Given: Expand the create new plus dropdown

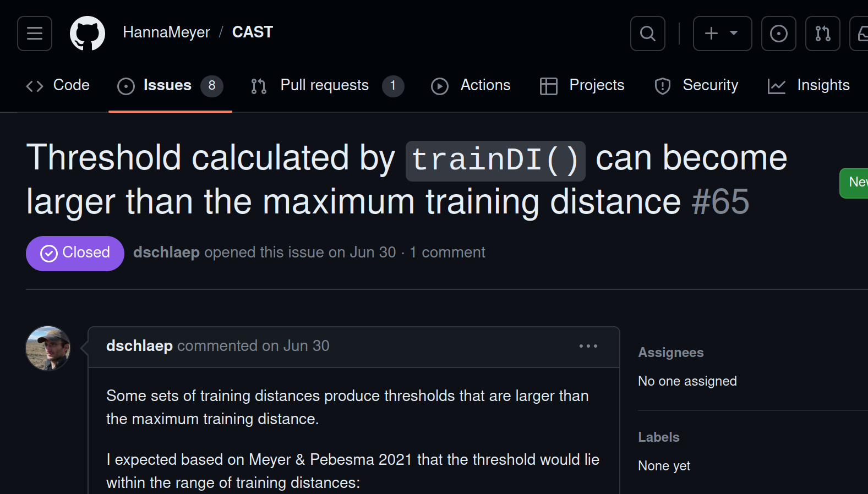Looking at the screenshot, I should point(722,34).
